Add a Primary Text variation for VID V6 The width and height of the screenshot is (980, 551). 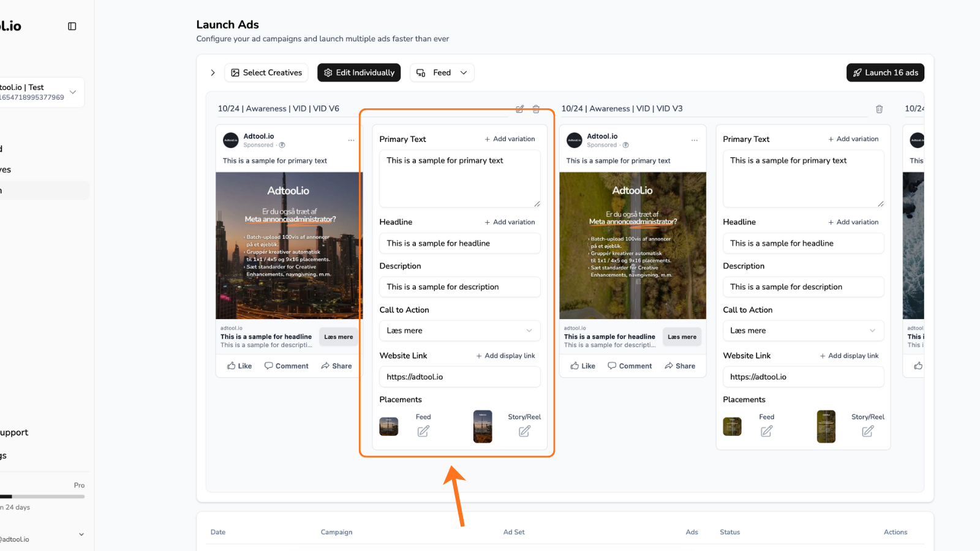(510, 139)
